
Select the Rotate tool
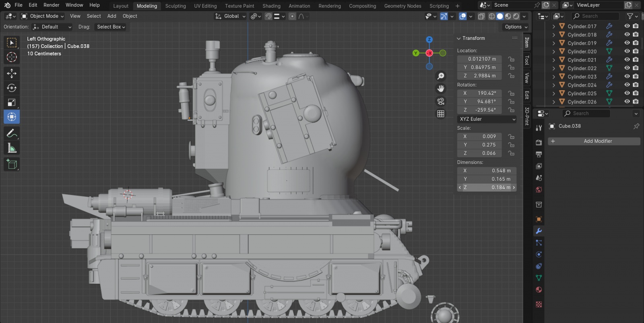[x=12, y=88]
